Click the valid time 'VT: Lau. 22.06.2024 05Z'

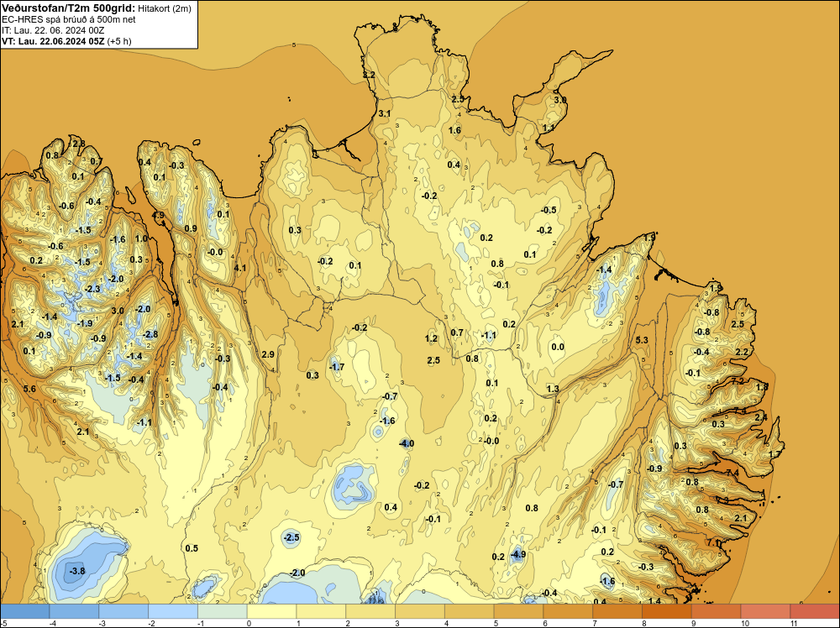coord(53,40)
